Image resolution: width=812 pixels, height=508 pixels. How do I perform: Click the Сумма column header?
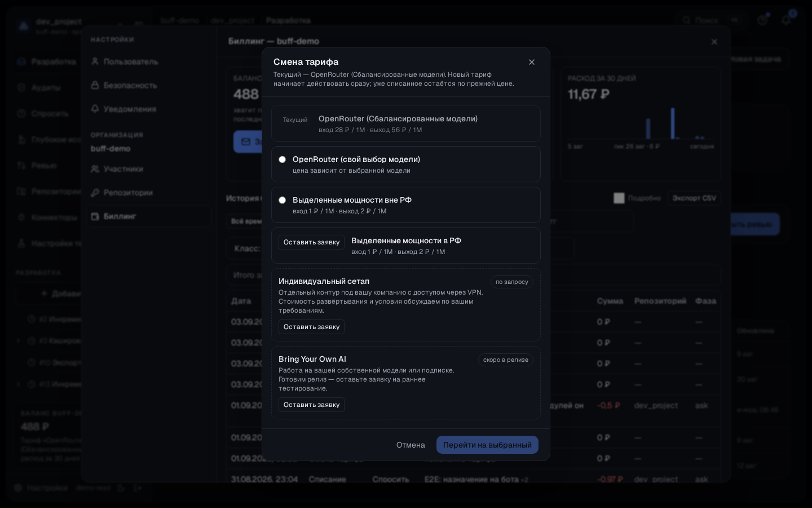click(x=610, y=301)
